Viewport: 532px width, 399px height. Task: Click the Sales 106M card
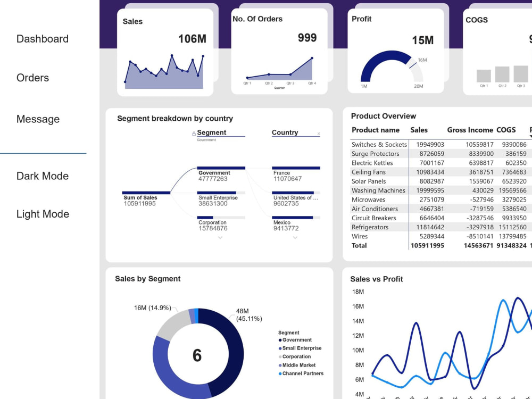click(165, 52)
